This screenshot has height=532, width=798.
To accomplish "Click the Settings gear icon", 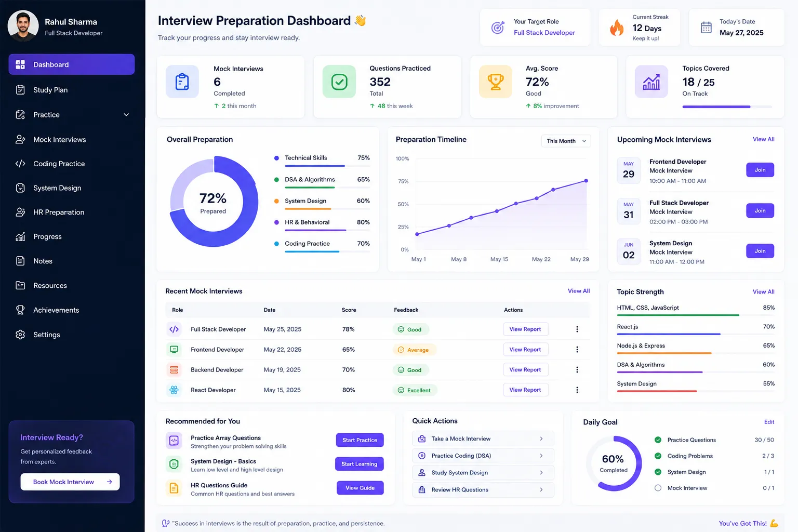I will click(20, 335).
